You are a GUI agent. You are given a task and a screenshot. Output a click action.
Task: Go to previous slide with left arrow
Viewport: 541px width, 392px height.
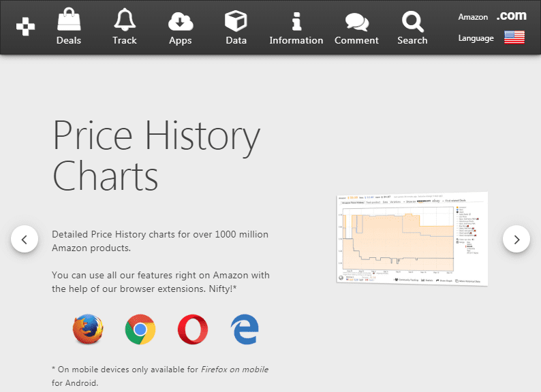tap(25, 239)
